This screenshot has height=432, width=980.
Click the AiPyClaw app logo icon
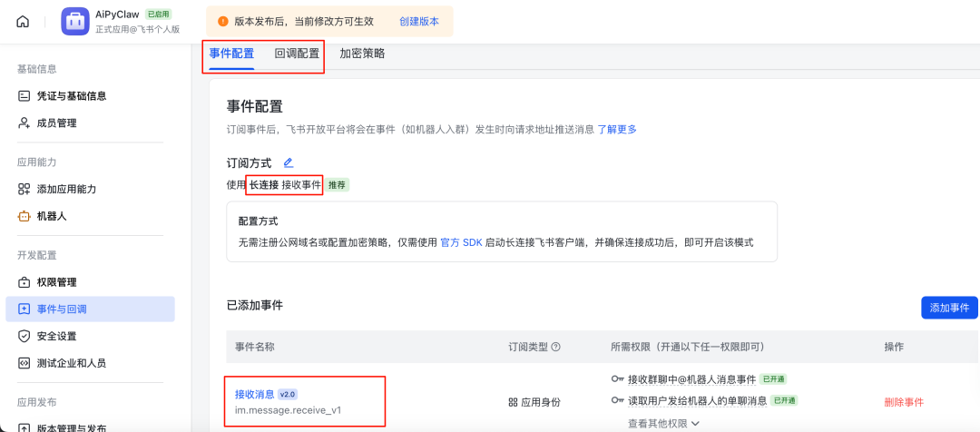pos(75,22)
